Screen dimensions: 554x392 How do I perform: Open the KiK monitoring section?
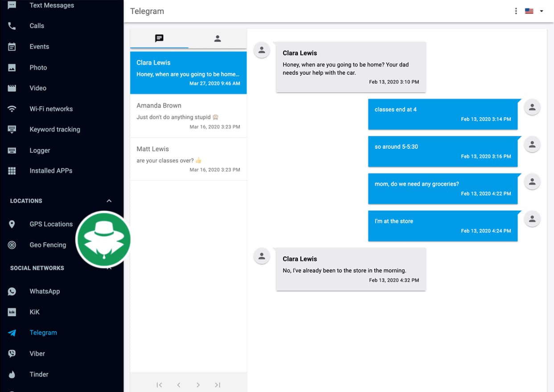12,312
